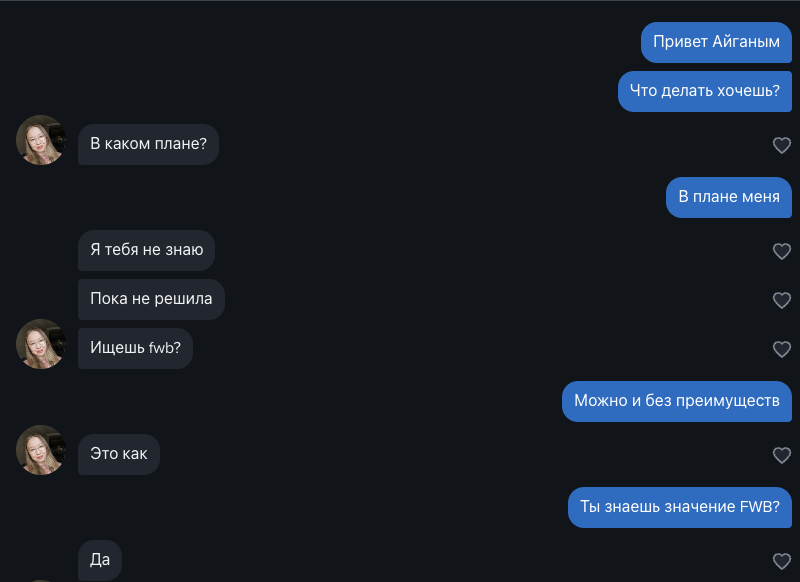
Task: Click the 'Это как' received bubble
Action: click(x=118, y=454)
